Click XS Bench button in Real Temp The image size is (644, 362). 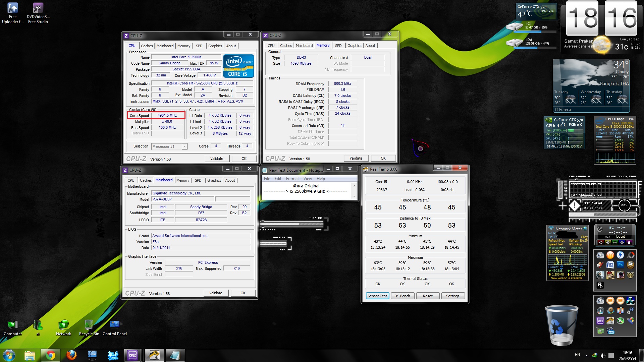pos(402,296)
